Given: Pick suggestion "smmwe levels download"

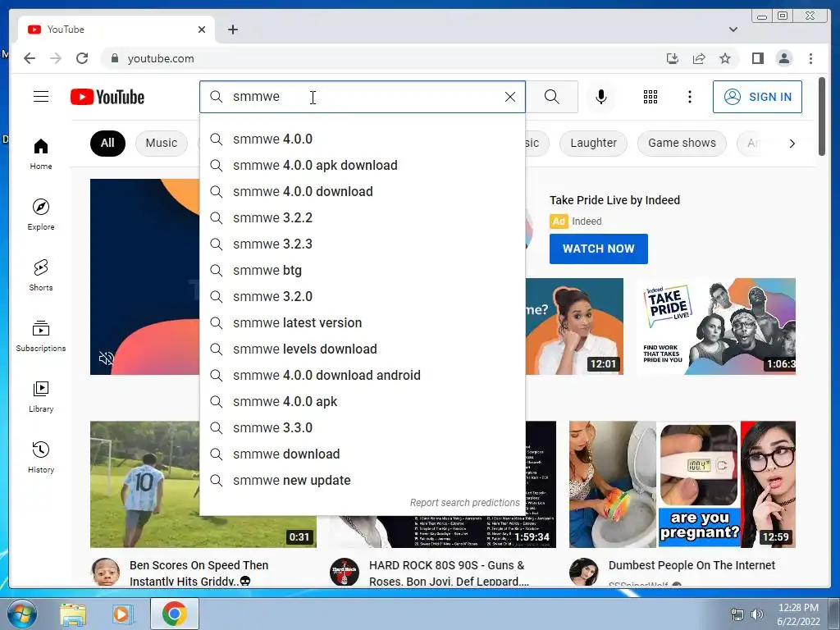Looking at the screenshot, I should point(362,349).
